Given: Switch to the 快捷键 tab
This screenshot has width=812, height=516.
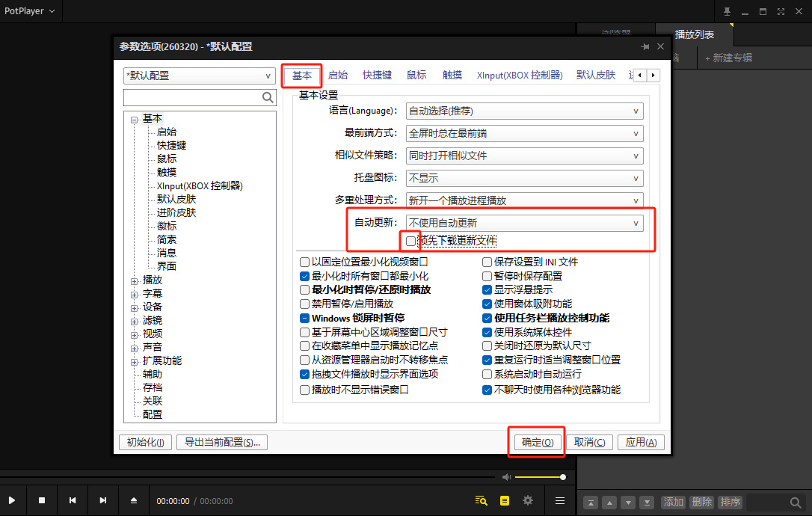Looking at the screenshot, I should coord(377,75).
